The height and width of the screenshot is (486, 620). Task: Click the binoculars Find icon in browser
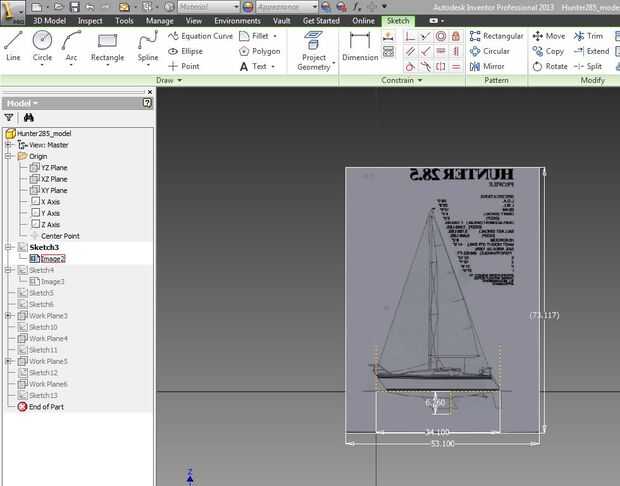pyautogui.click(x=28, y=117)
